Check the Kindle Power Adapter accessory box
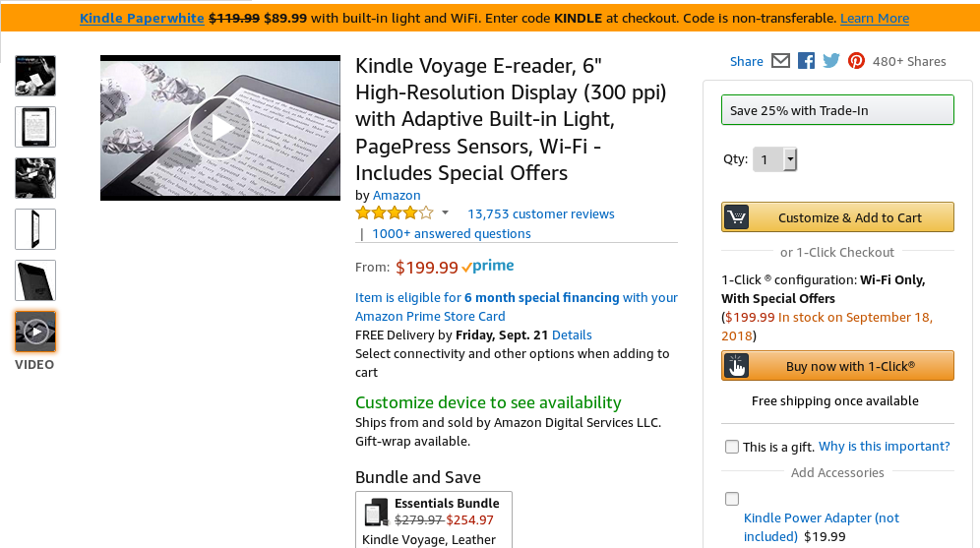Screen dimensions: 980x548 coord(732,499)
